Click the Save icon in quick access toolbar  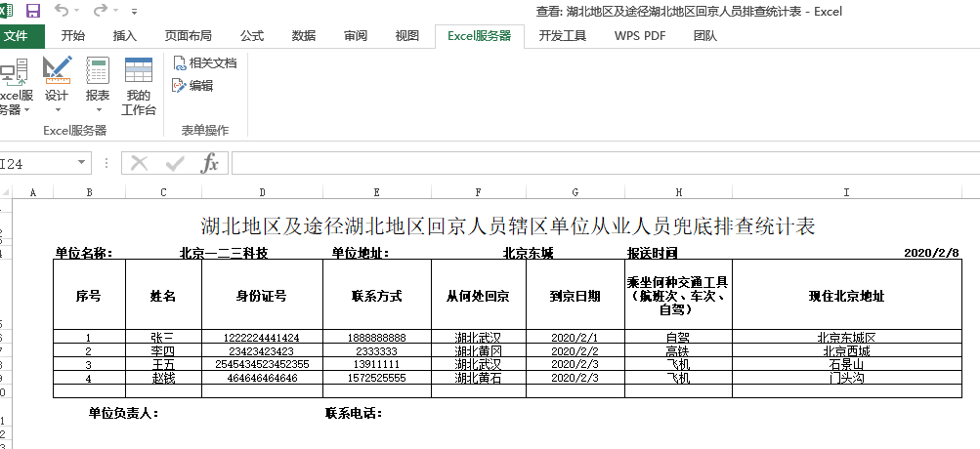(x=32, y=11)
